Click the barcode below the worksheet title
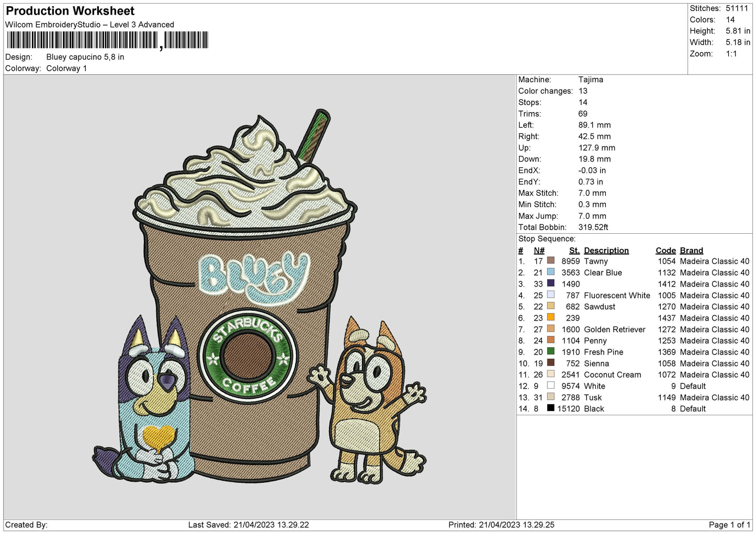This screenshot has height=534, width=756. click(107, 40)
